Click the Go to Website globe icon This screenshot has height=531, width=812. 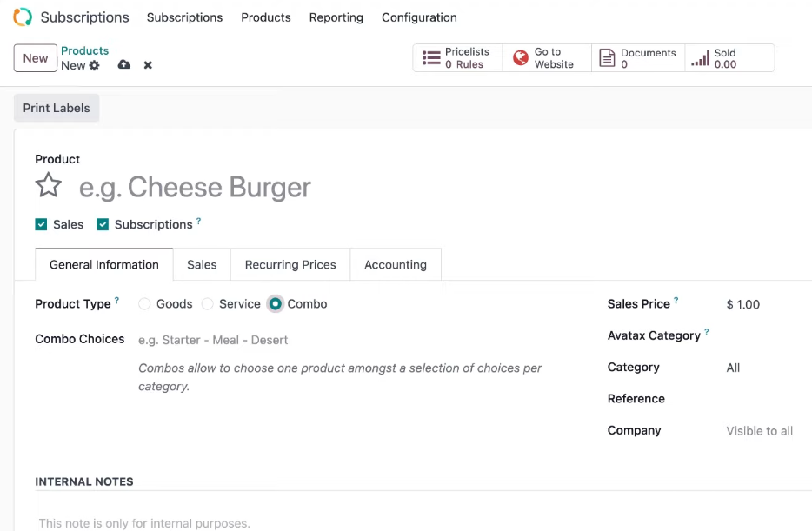[521, 57]
